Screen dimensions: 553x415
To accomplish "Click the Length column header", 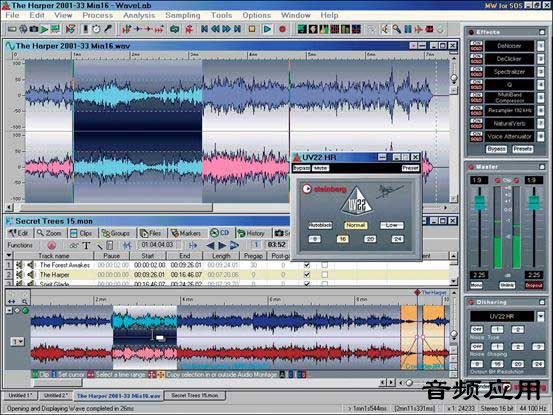I will (x=221, y=256).
